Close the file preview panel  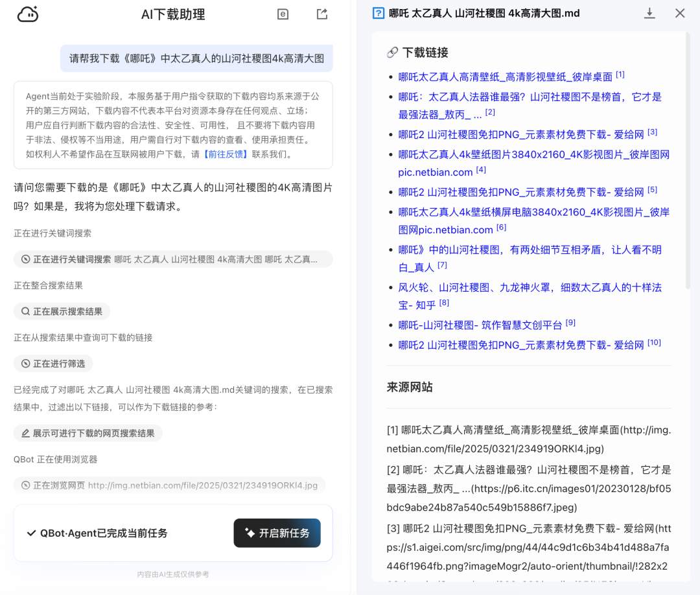[x=679, y=13]
